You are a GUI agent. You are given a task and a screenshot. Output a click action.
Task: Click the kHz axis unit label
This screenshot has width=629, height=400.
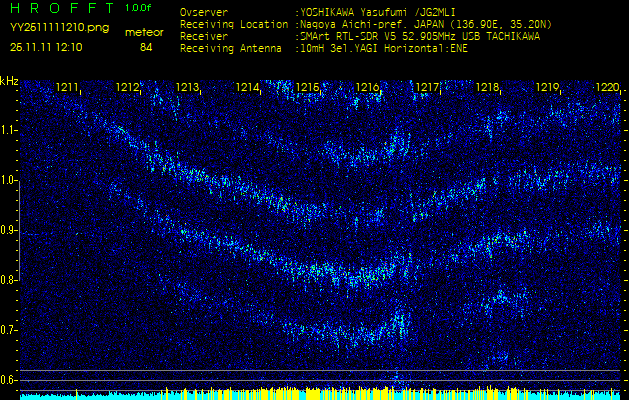click(9, 80)
